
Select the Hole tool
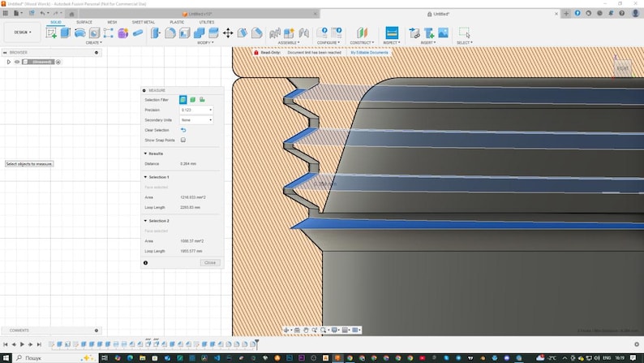click(94, 32)
